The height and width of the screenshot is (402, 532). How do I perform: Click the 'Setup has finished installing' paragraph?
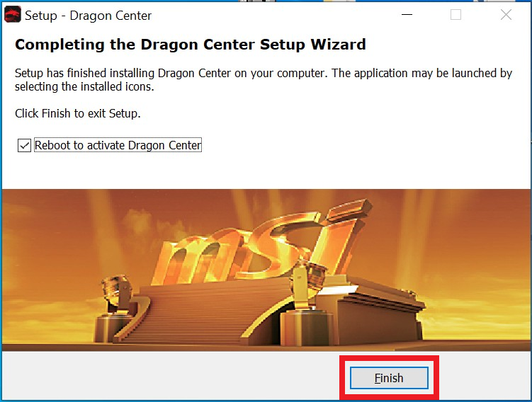pos(264,80)
